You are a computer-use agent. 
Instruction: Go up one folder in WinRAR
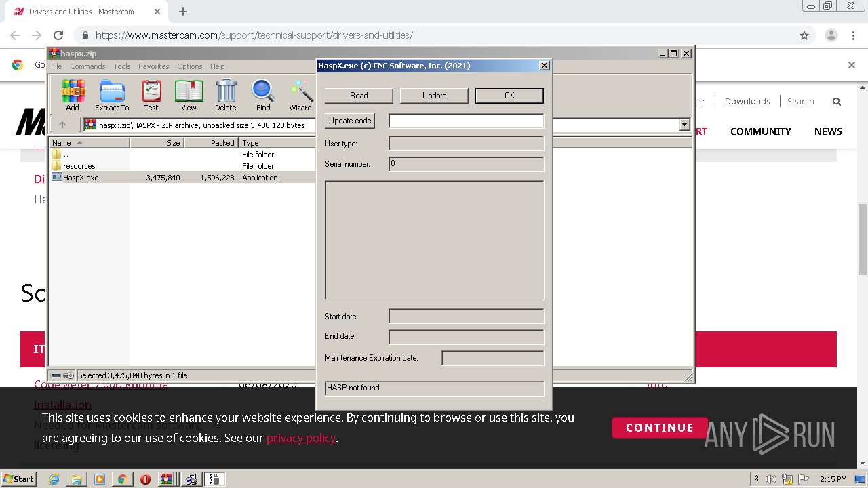(62, 125)
